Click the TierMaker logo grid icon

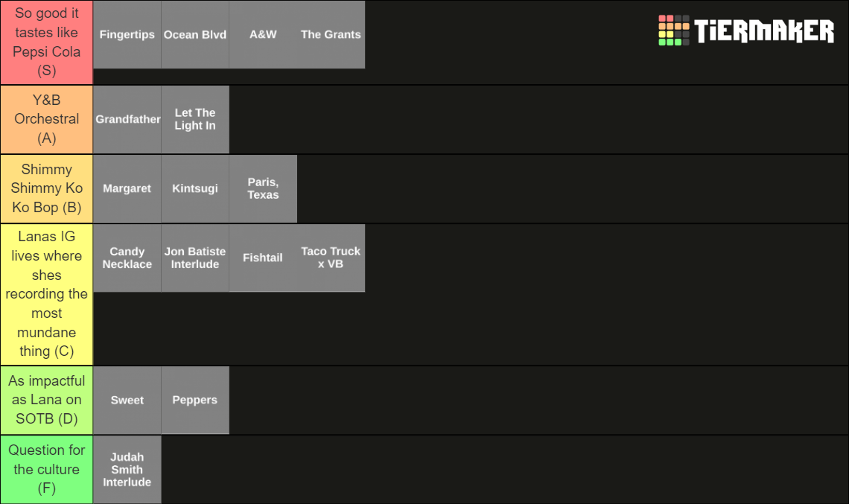(673, 31)
